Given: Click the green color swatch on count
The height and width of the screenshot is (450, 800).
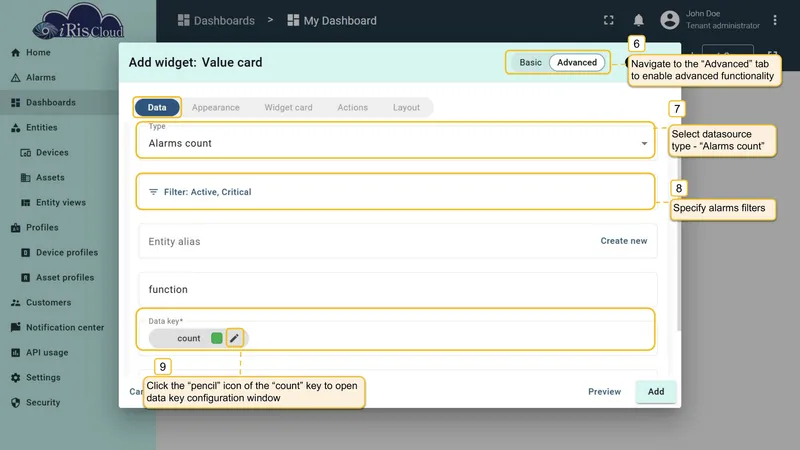Looking at the screenshot, I should pos(217,338).
